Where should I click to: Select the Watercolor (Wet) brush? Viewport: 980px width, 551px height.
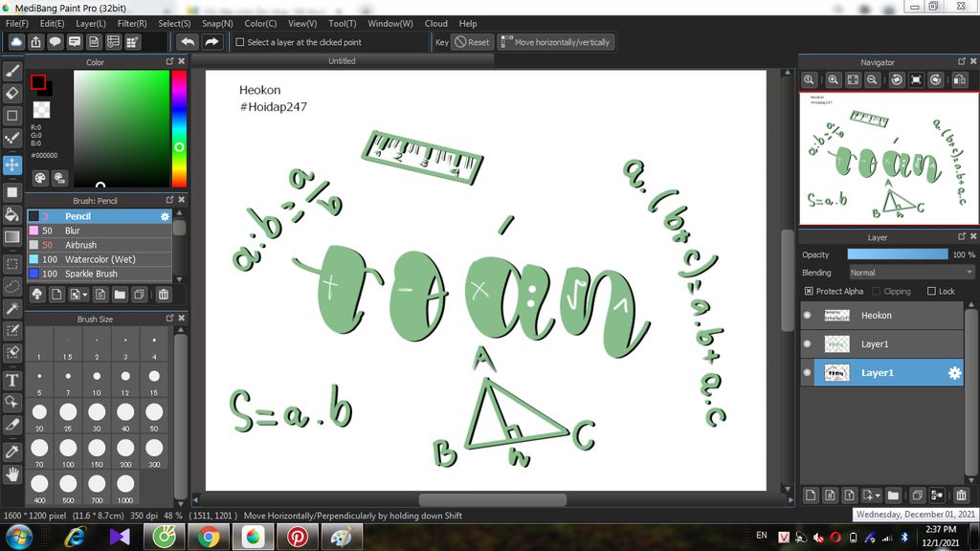point(100,259)
